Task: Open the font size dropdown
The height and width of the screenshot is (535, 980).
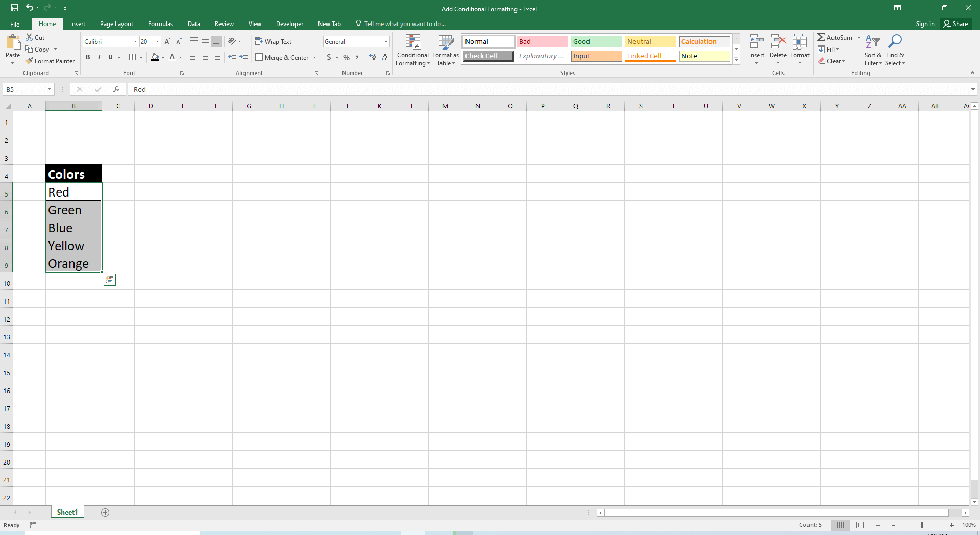Action: (x=156, y=41)
